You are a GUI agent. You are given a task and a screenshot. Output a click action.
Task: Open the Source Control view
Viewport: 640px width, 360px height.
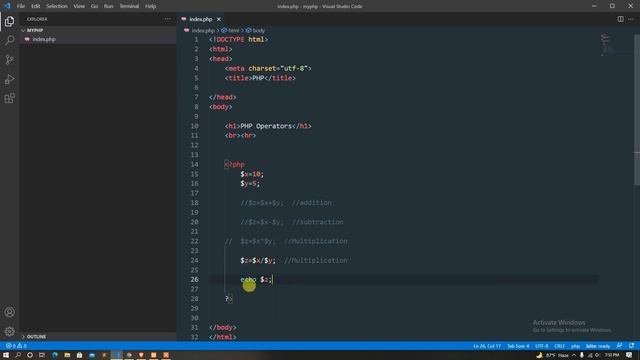click(9, 60)
